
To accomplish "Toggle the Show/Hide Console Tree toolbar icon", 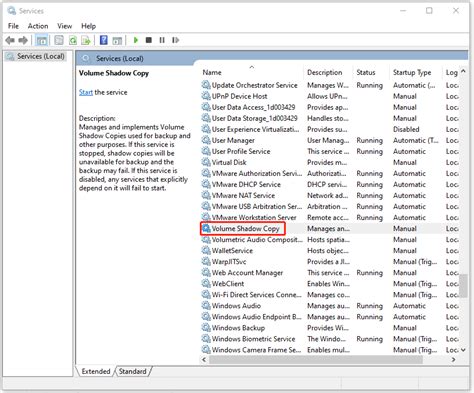I will pyautogui.click(x=42, y=40).
